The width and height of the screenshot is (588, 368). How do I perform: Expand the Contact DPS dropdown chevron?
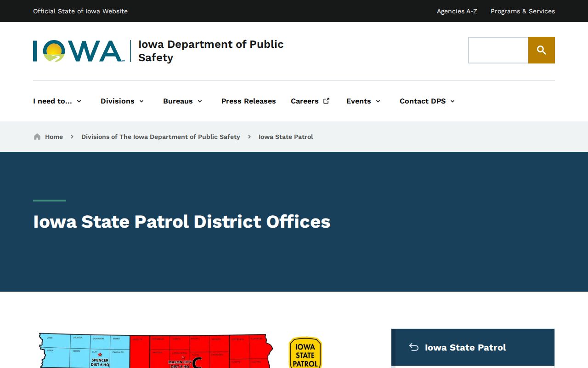click(452, 101)
